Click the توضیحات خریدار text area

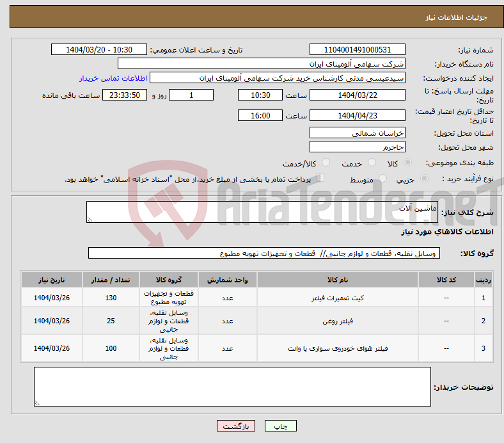coord(232,387)
